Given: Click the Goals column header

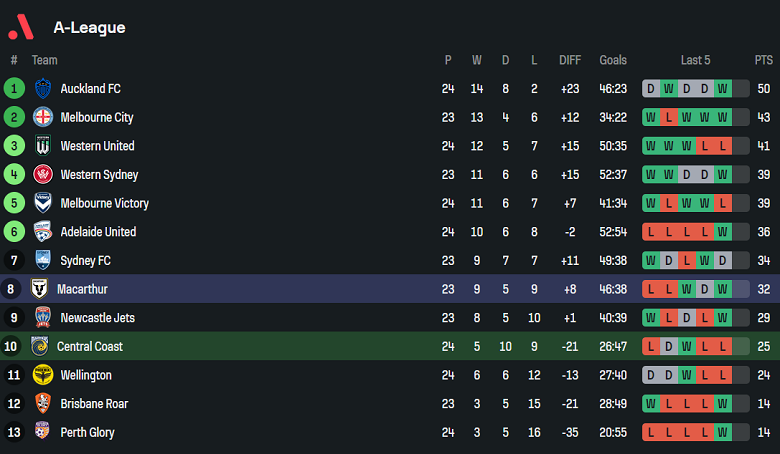Looking at the screenshot, I should pyautogui.click(x=613, y=60).
